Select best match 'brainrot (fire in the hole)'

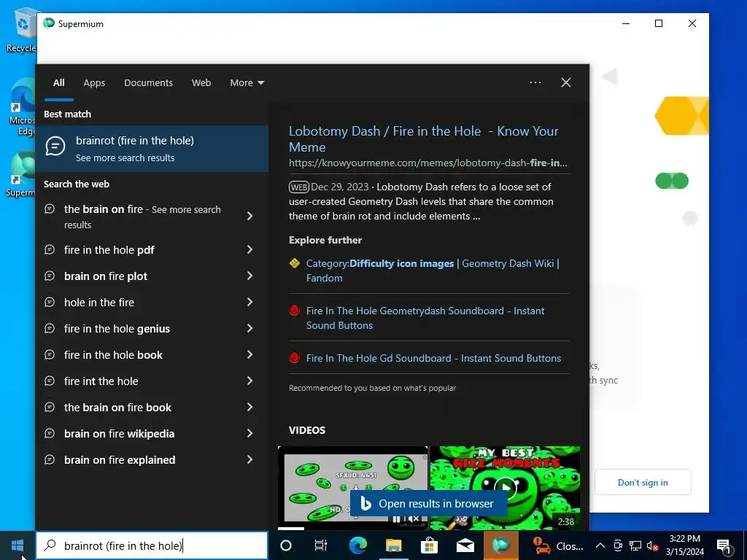coord(152,149)
